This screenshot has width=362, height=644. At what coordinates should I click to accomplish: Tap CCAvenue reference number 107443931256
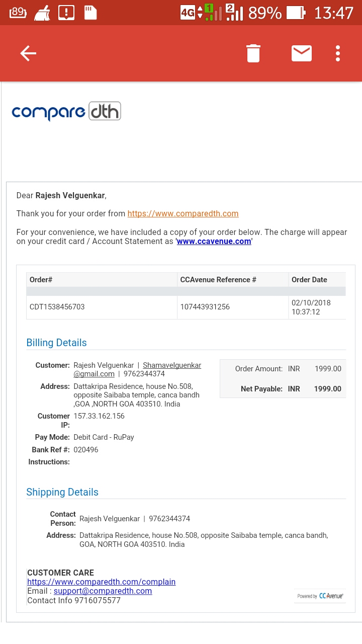(205, 307)
